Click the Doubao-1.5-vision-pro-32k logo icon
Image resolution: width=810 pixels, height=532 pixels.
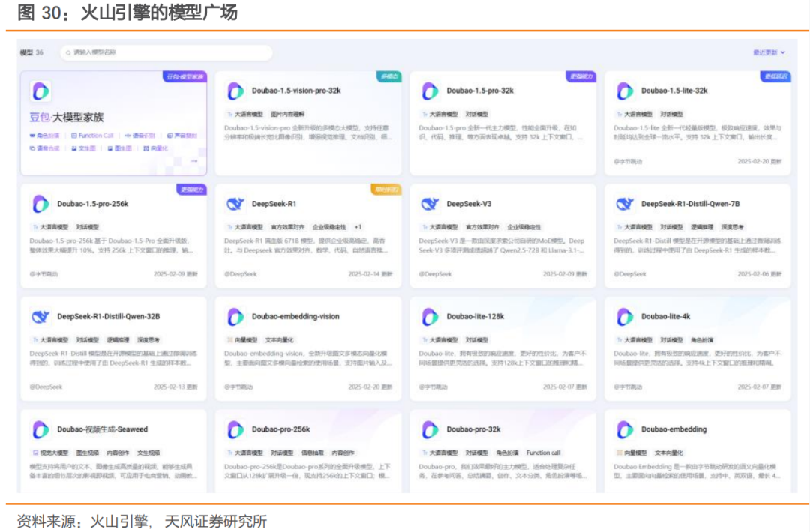(235, 91)
